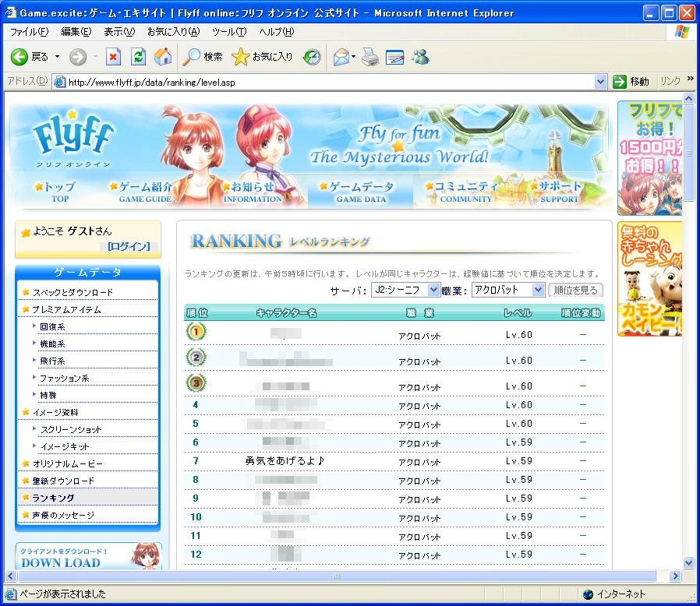Open the ゲーム紹介 GAME GUIDE navigation link
Screen dimensions: 700x606
141,192
